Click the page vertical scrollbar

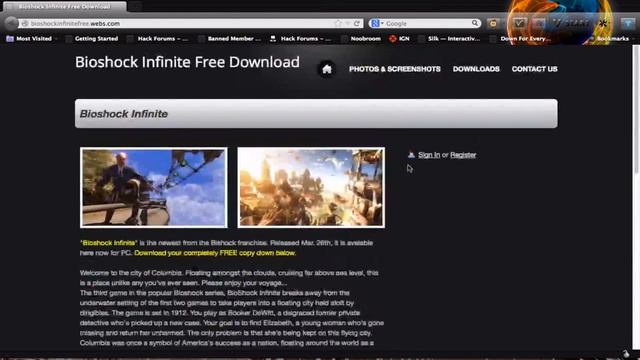click(x=636, y=110)
